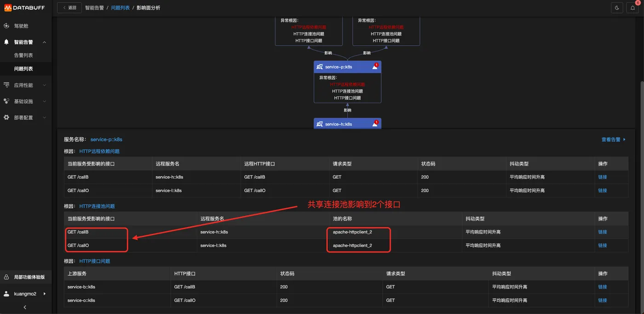Click the DATABUFF logo
The width and height of the screenshot is (644, 314).
pyautogui.click(x=26, y=7)
